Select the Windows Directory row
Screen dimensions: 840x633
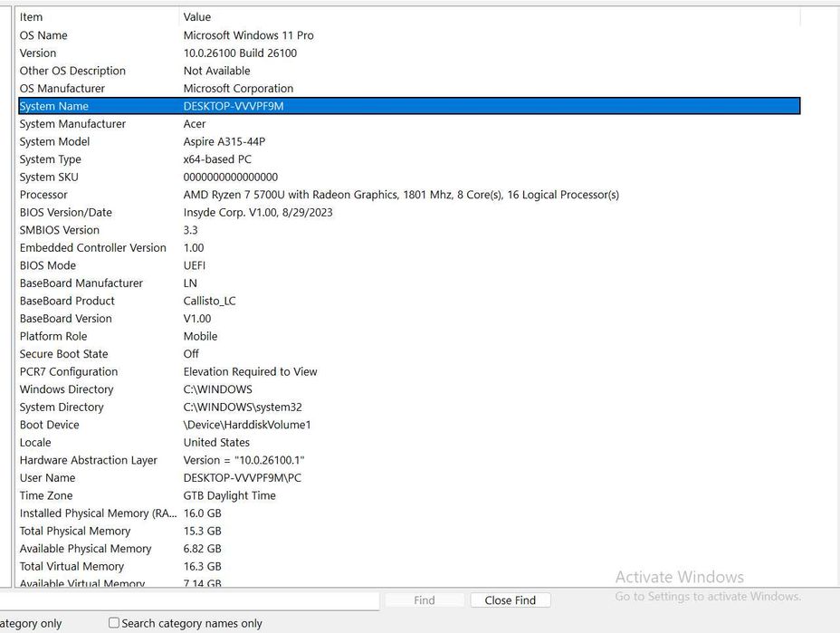point(409,389)
